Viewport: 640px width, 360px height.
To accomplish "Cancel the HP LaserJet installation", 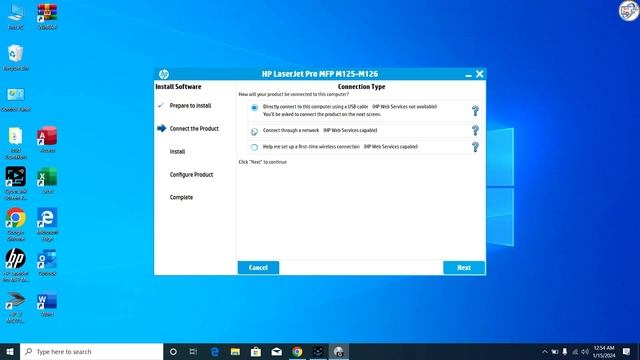I will [258, 268].
